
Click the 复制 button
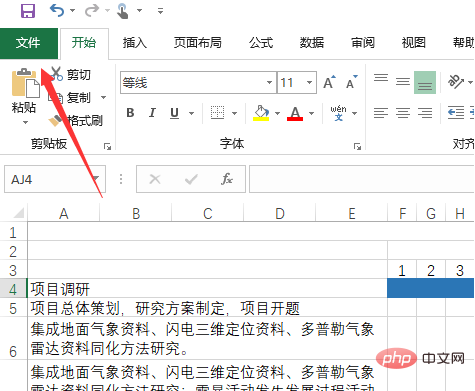71,98
